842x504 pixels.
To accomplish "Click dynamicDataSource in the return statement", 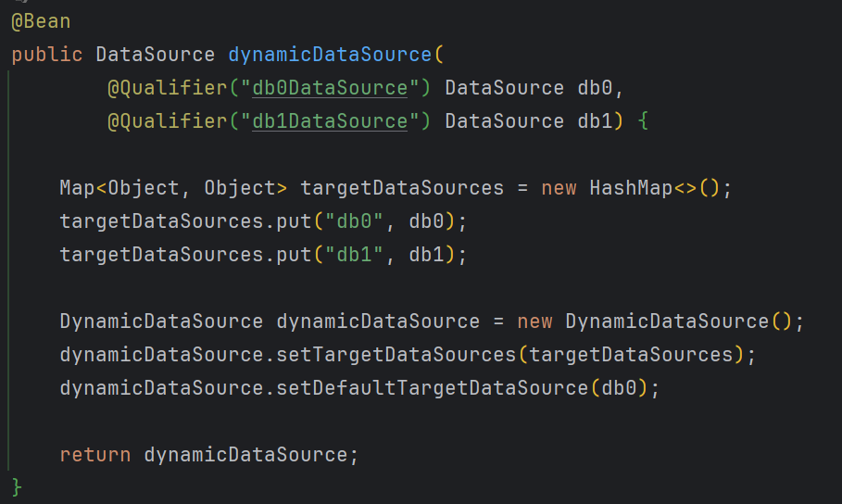I will click(246, 455).
